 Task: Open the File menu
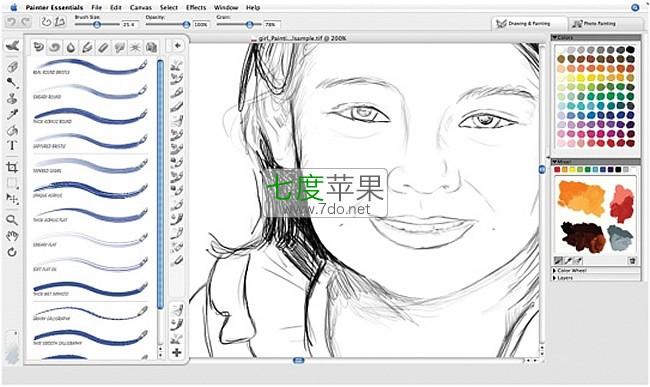point(97,7)
